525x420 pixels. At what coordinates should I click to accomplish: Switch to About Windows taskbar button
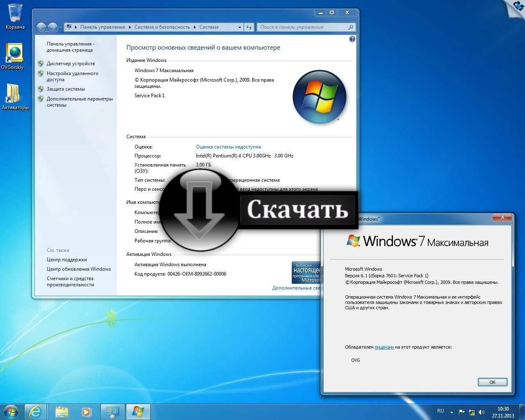[138, 412]
